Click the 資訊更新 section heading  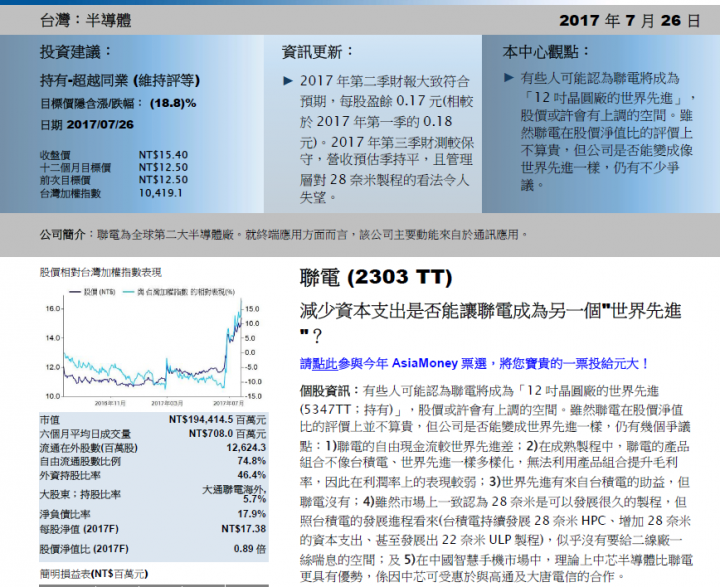[x=317, y=51]
